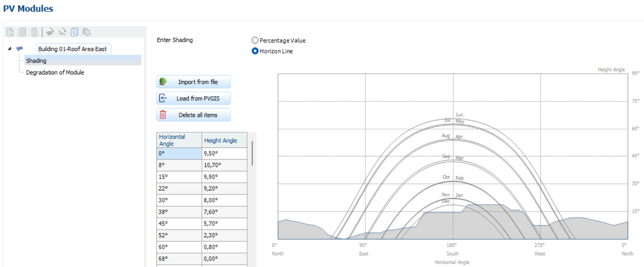
Task: Click the Horizontal Angle column header
Action: point(179,140)
